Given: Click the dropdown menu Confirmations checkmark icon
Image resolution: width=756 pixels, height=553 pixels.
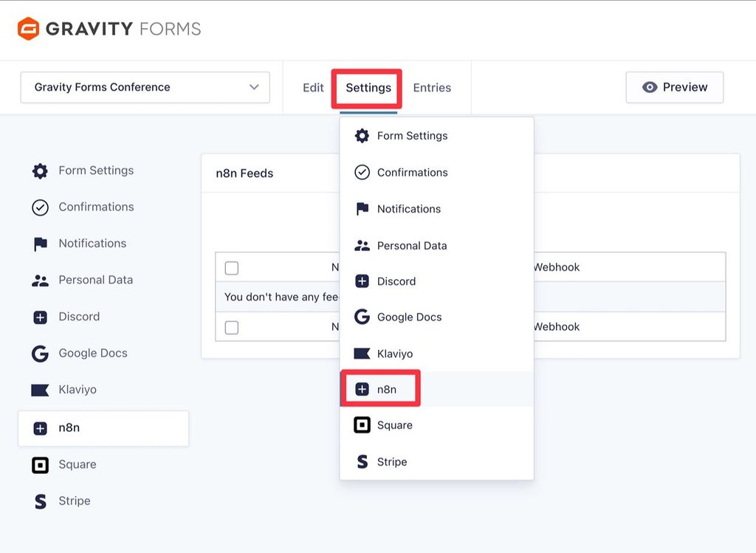Looking at the screenshot, I should click(x=362, y=172).
